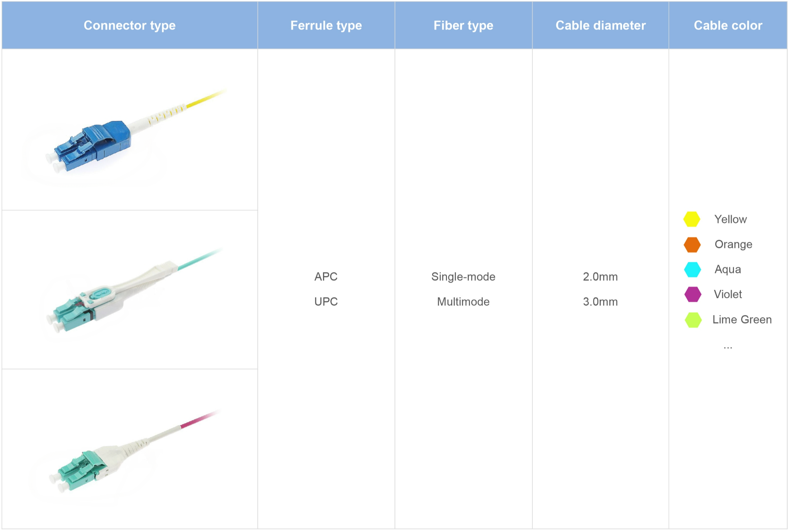The width and height of the screenshot is (788, 532).
Task: Click the Cable diameter column header
Action: [600, 25]
